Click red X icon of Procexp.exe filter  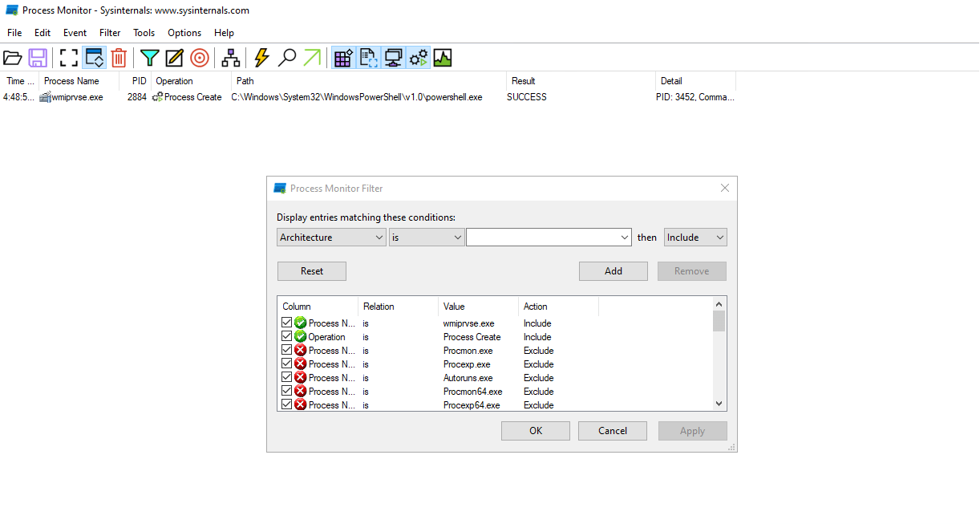click(x=301, y=364)
